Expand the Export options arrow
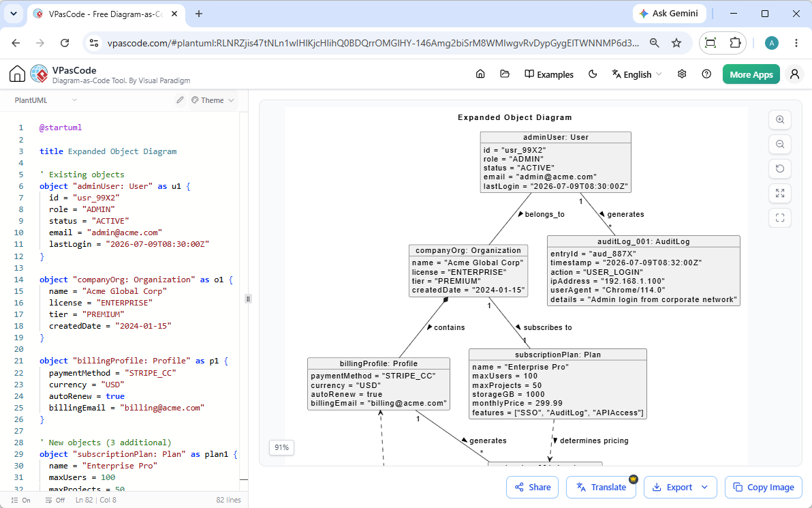The width and height of the screenshot is (812, 508). (x=705, y=488)
